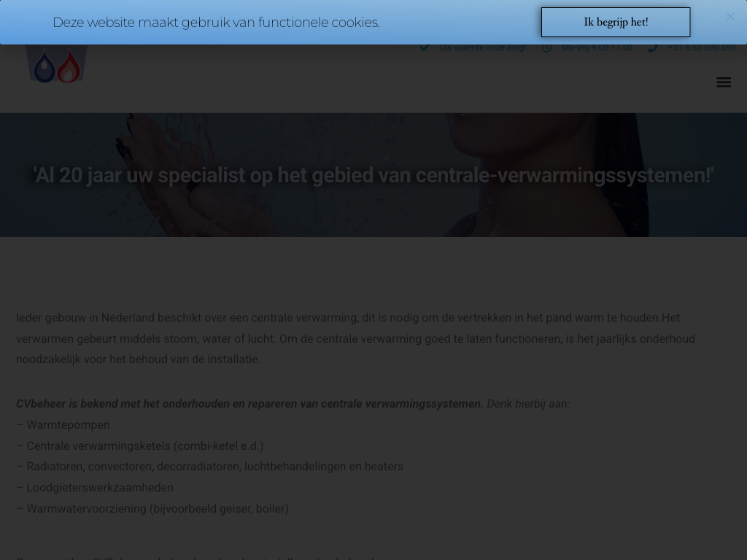Click the CVbeheer water and flame logo
This screenshot has width=747, height=560.
(x=57, y=64)
